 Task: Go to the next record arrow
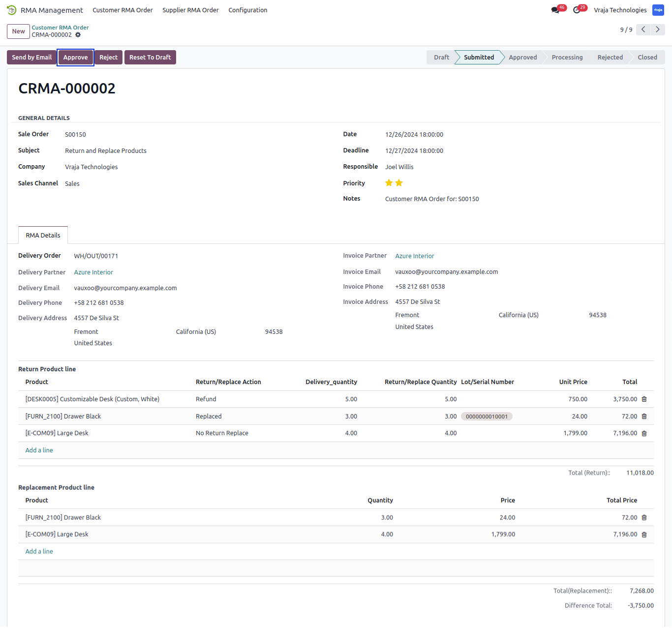click(x=658, y=30)
